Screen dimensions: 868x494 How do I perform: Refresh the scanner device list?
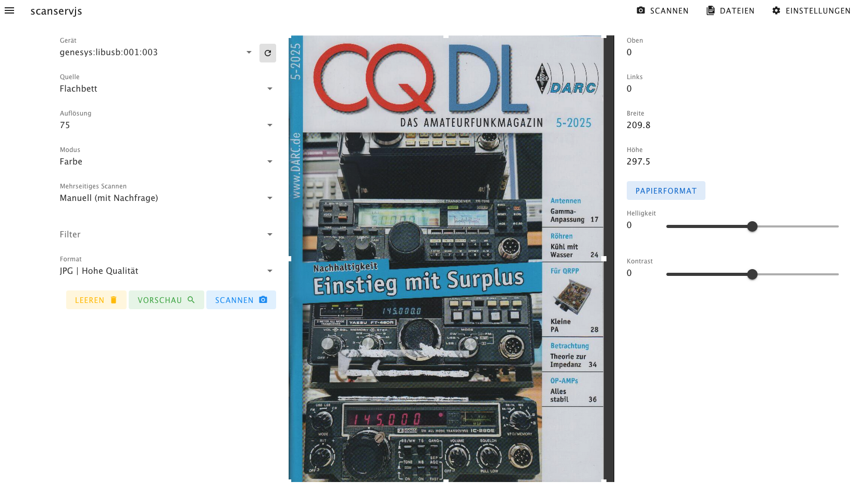(268, 53)
